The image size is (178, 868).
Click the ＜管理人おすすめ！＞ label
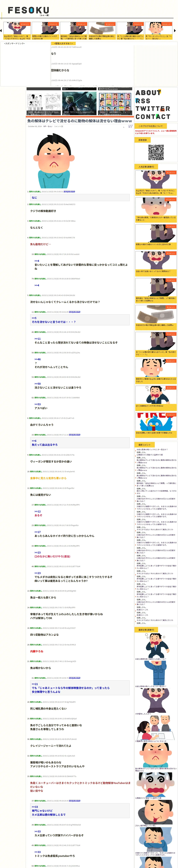63,43
